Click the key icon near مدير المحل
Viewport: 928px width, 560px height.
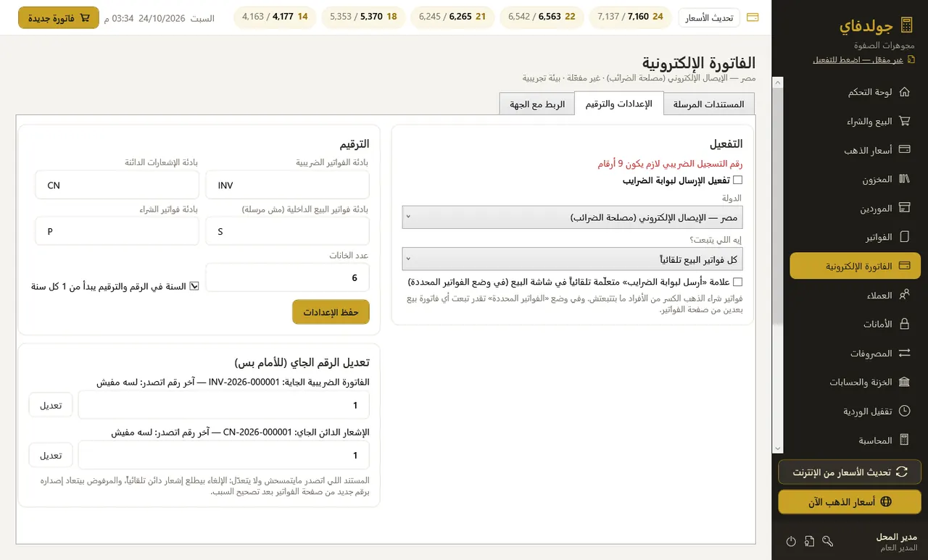tap(828, 541)
